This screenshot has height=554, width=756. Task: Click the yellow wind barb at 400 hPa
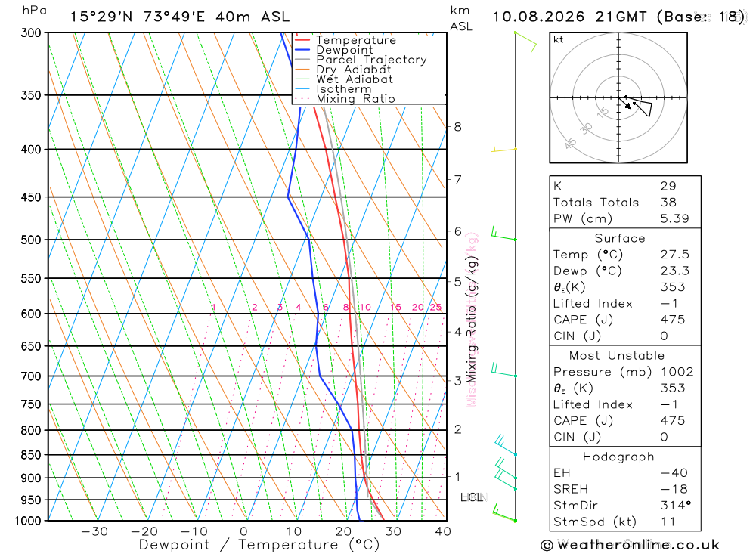(503, 150)
